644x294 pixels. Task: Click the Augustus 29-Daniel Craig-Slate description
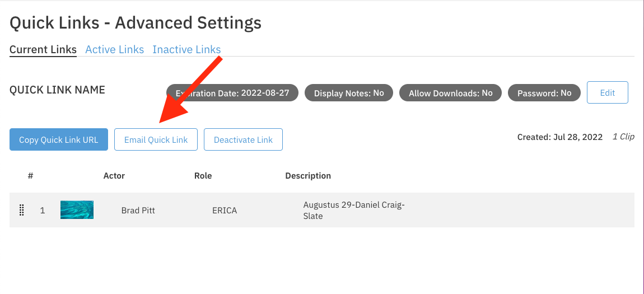point(353,211)
